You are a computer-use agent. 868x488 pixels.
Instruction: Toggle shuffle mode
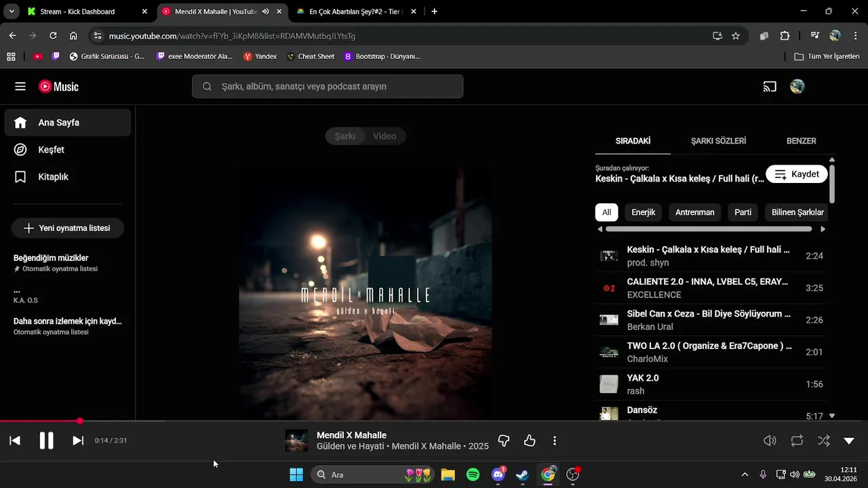pos(823,441)
